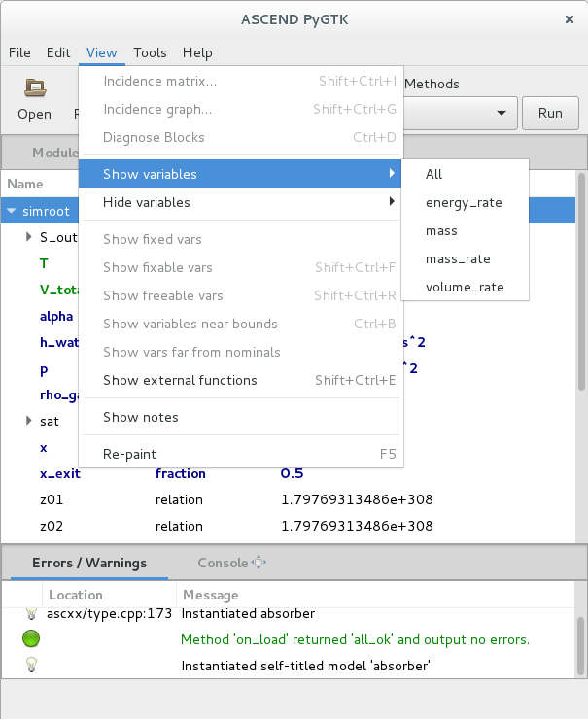Open the Tools menu
588x719 pixels.
click(x=150, y=52)
